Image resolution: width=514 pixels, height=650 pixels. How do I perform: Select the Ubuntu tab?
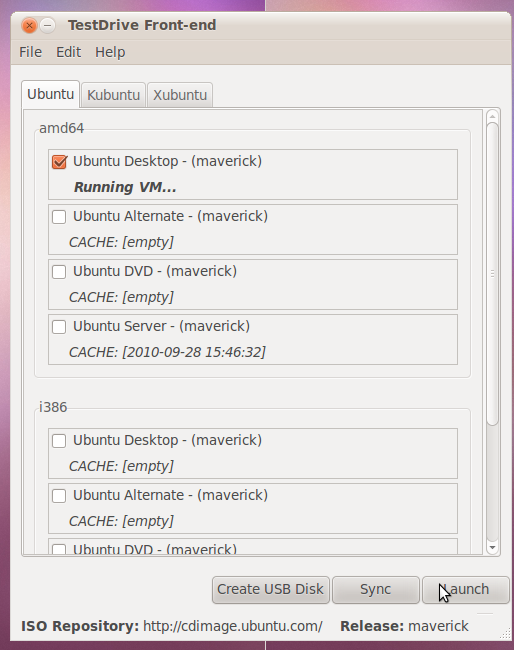pyautogui.click(x=51, y=94)
